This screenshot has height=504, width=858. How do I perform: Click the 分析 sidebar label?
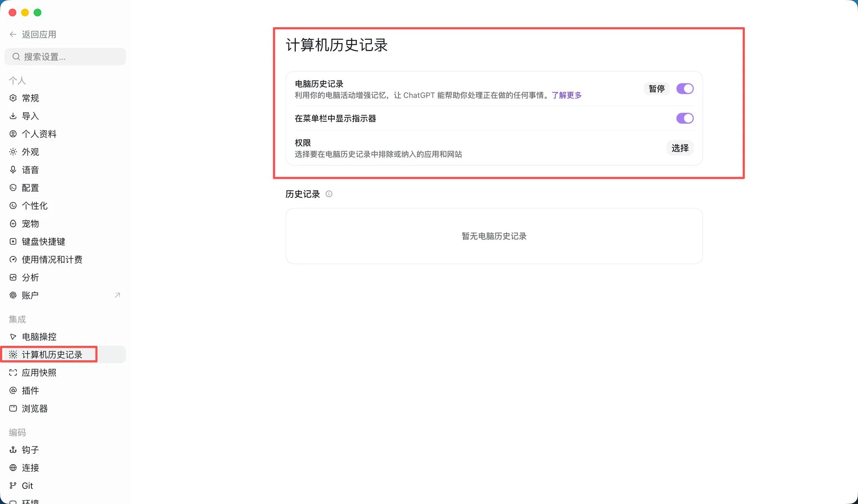pos(30,277)
